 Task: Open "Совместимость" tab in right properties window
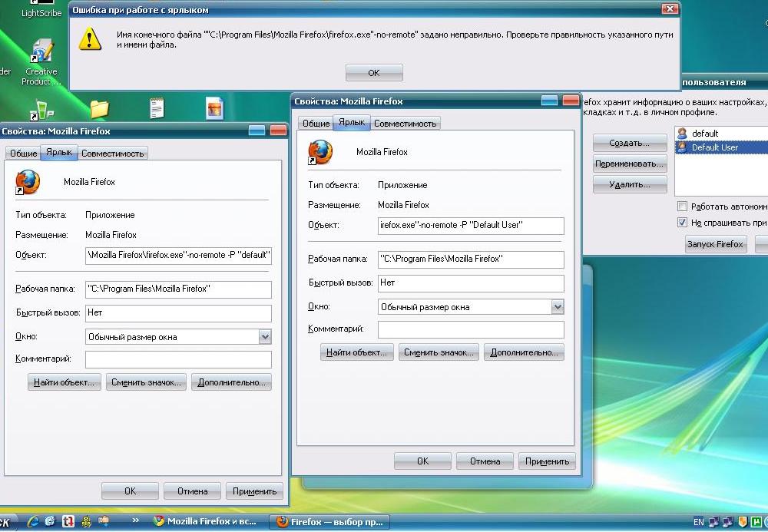(x=405, y=124)
